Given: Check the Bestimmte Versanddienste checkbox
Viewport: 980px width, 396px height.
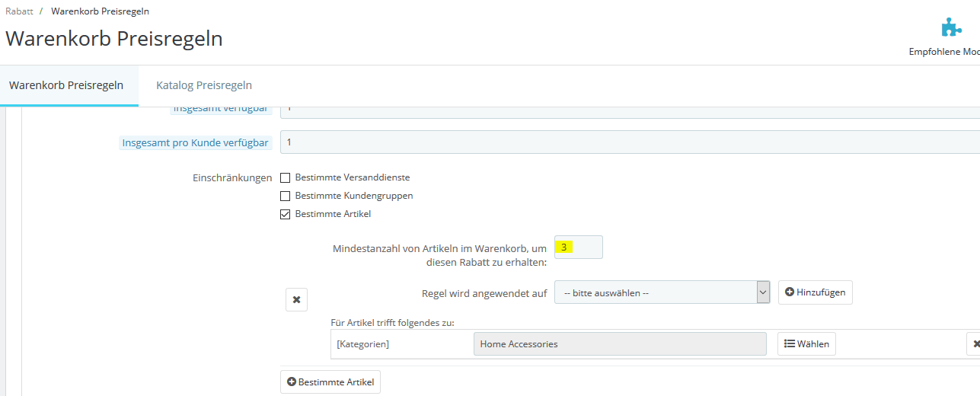Looking at the screenshot, I should [286, 177].
